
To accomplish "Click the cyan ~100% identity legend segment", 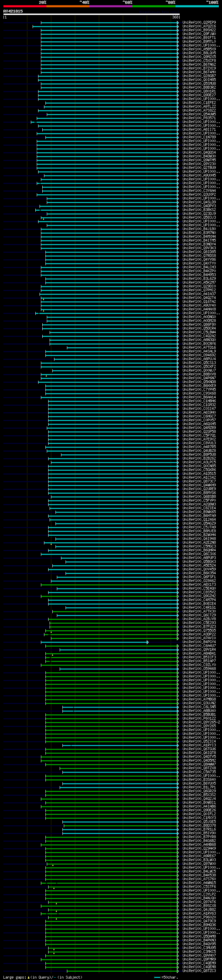I will point(197,6).
